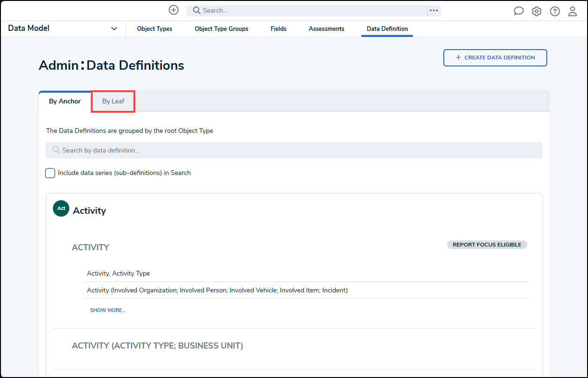Click the green Act Activity badge
588x378 pixels.
pos(61,209)
